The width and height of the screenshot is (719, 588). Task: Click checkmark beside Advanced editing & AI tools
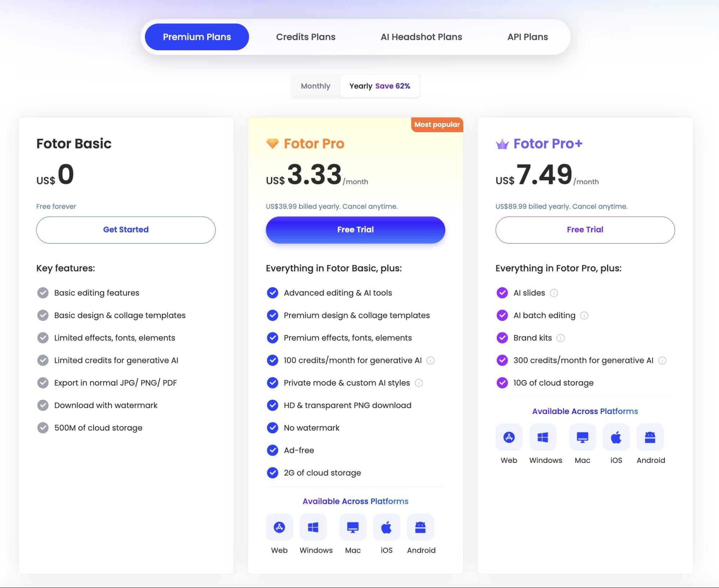(272, 293)
